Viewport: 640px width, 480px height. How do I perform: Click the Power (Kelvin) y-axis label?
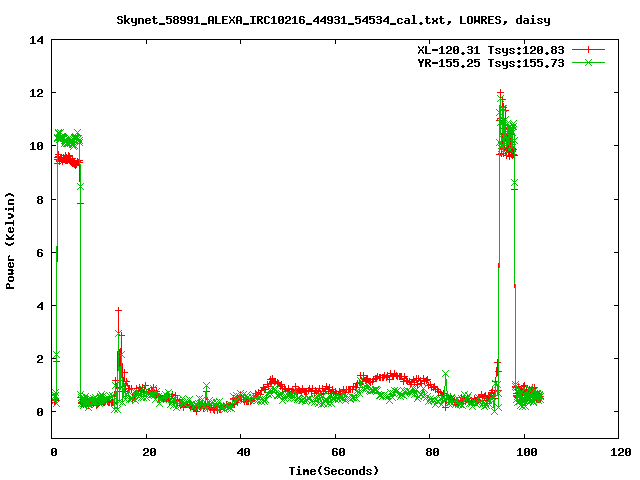10,241
